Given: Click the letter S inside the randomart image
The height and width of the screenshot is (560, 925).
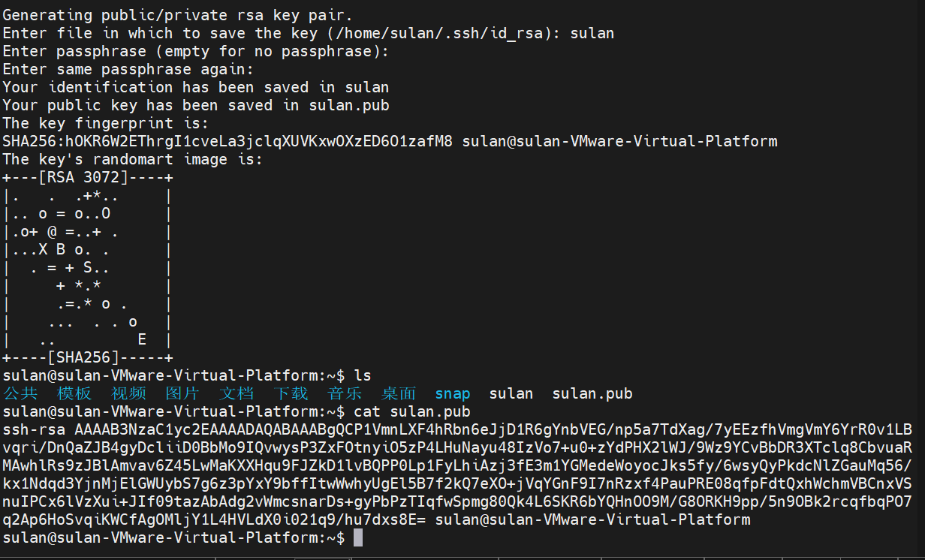Looking at the screenshot, I should tap(88, 268).
